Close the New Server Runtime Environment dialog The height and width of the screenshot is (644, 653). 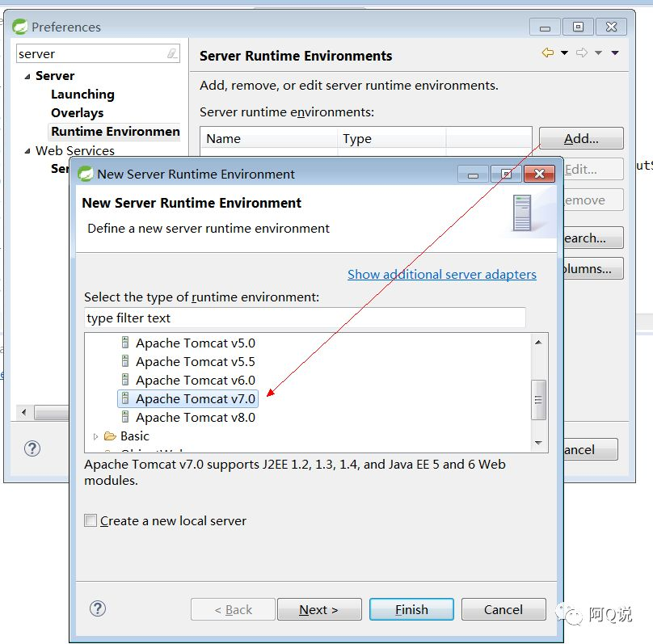click(539, 174)
